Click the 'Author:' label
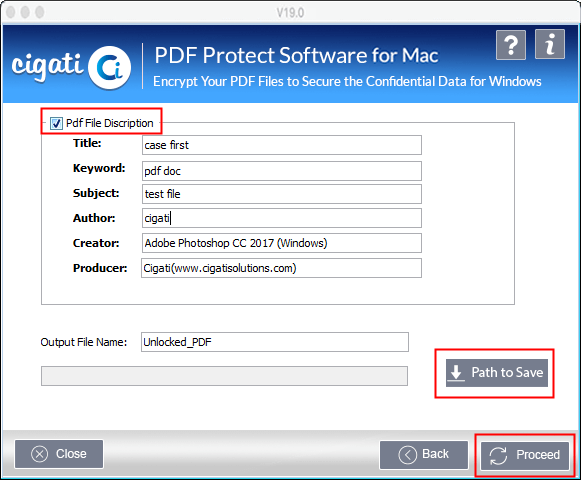This screenshot has width=581, height=480. click(x=94, y=218)
